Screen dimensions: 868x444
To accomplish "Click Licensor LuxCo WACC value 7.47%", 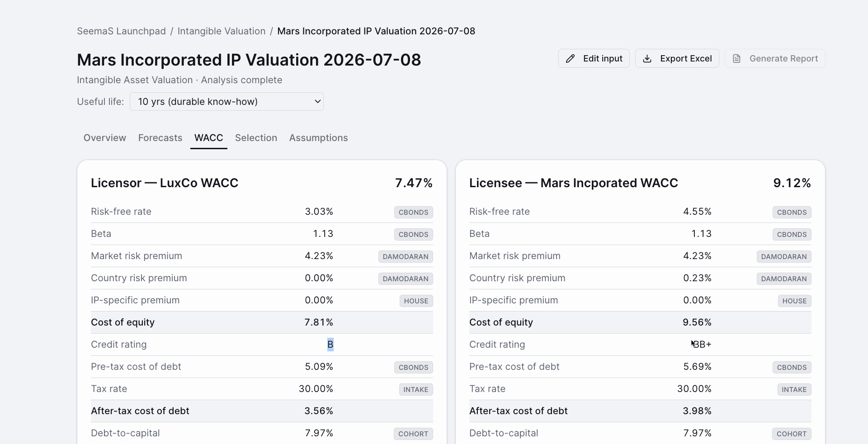I will point(414,183).
